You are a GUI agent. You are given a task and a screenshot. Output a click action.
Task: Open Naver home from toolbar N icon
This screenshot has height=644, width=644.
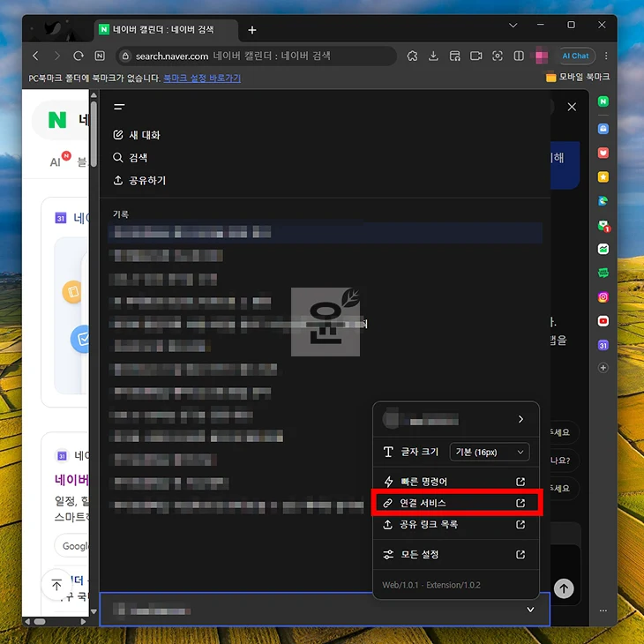click(100, 56)
